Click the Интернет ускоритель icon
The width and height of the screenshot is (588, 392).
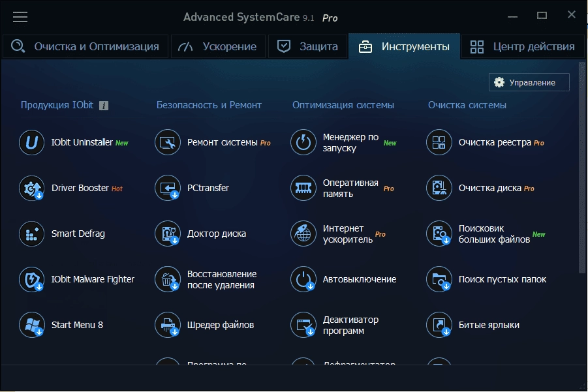tap(303, 234)
